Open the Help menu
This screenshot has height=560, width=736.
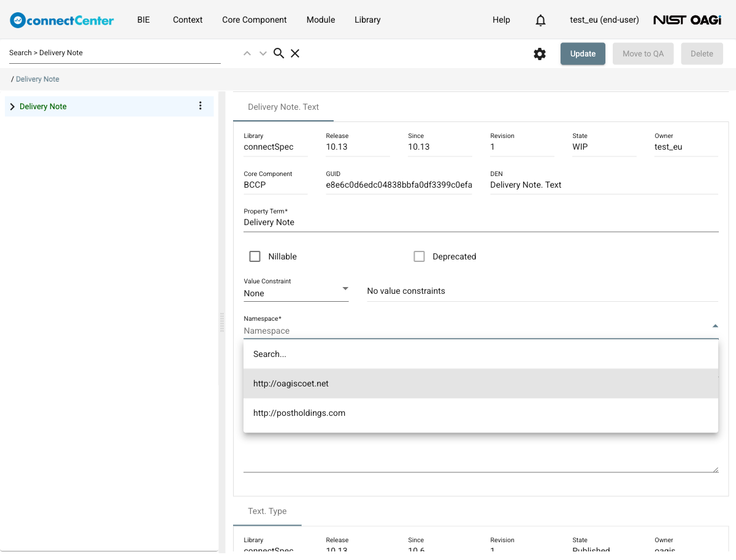[x=501, y=20]
